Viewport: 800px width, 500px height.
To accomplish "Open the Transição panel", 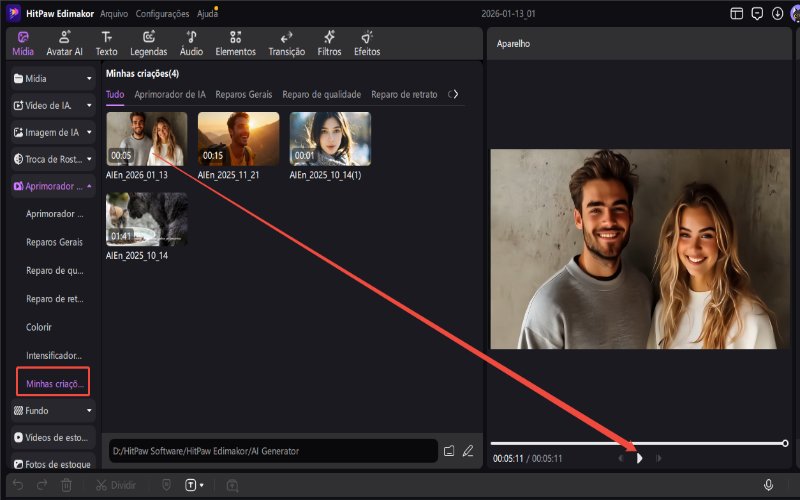I will [286, 42].
